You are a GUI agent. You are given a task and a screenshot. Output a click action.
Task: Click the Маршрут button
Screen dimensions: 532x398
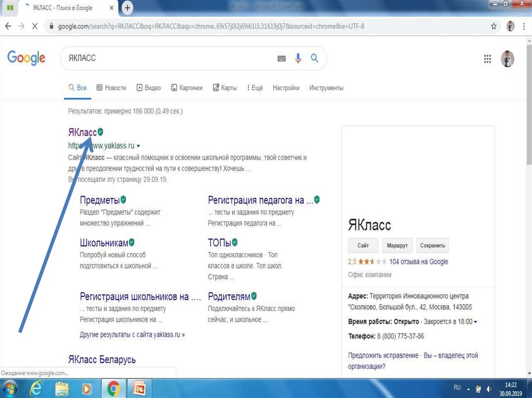(397, 245)
